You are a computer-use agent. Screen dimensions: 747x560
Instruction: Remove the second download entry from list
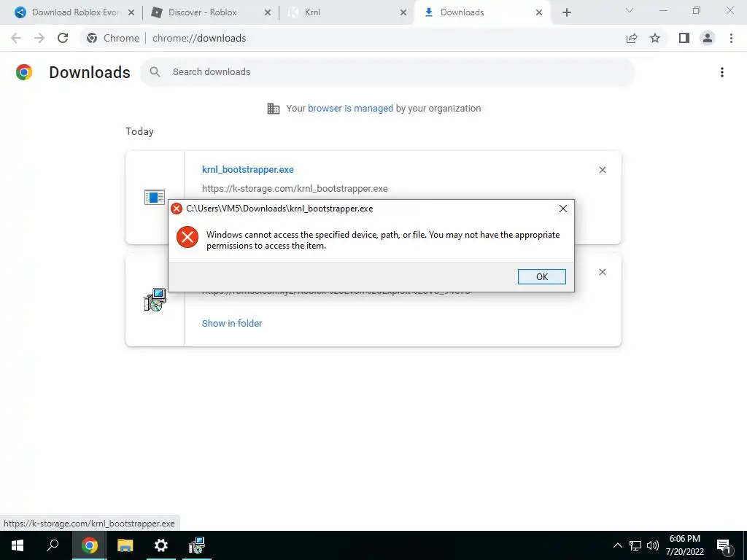point(602,272)
